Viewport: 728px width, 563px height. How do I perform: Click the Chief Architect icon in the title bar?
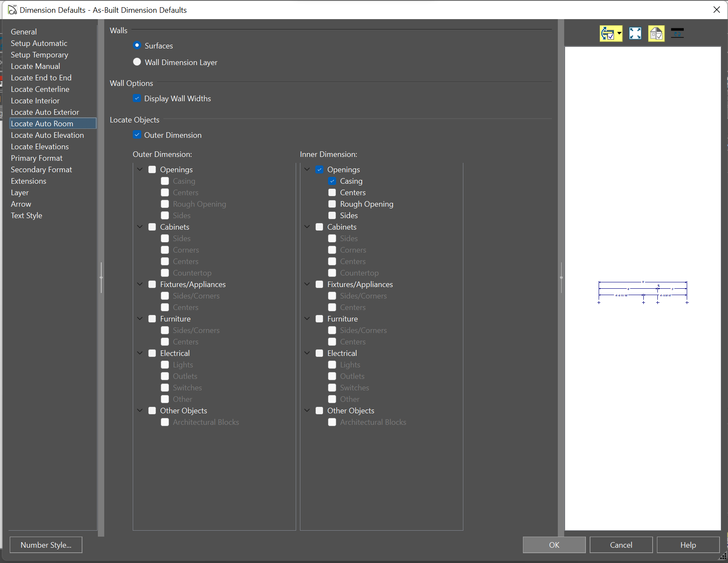tap(12, 10)
